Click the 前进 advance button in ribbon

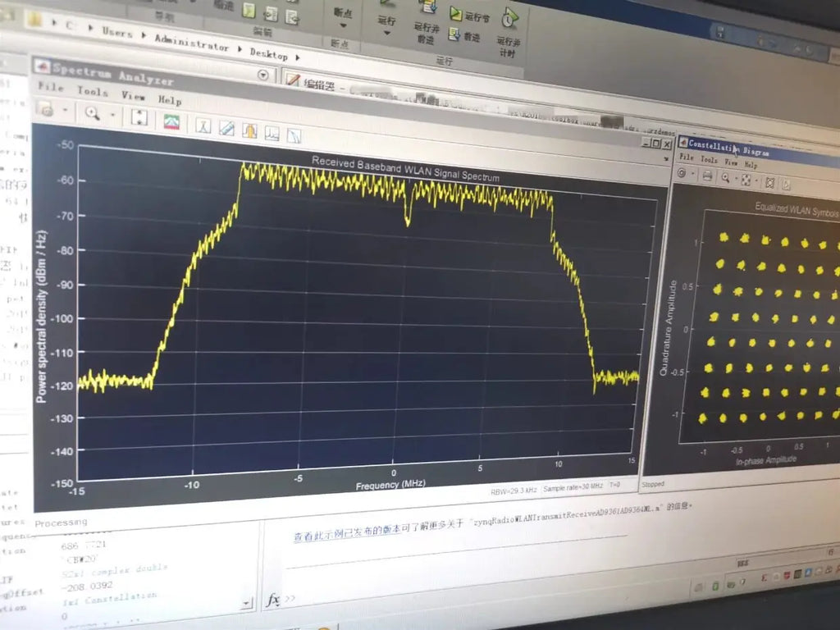tap(464, 36)
